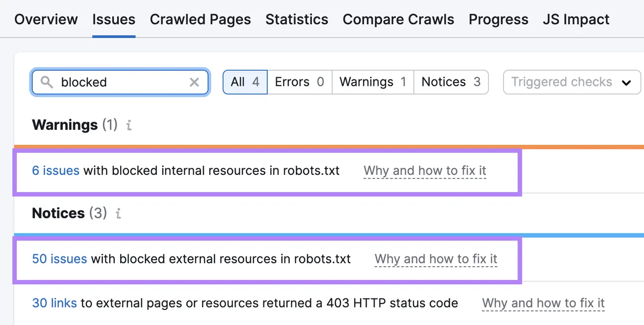Select the Issues tab
Image resolution: width=644 pixels, height=325 pixels.
[x=114, y=19]
